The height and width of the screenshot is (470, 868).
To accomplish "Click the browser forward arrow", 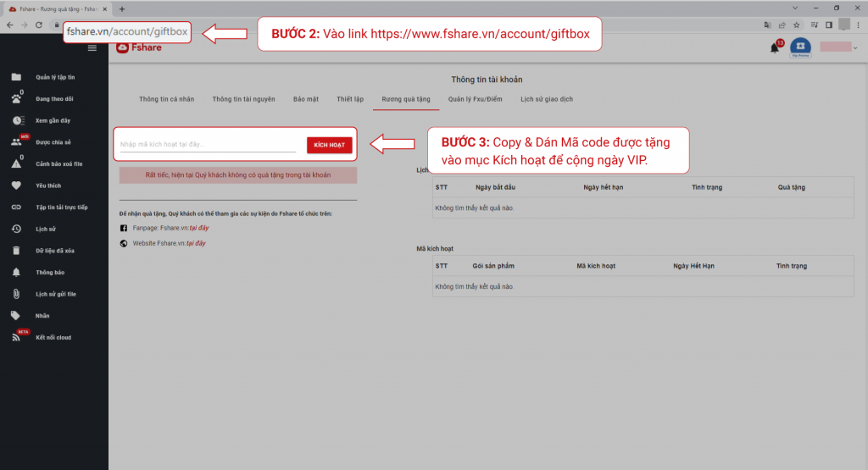I will 25,25.
